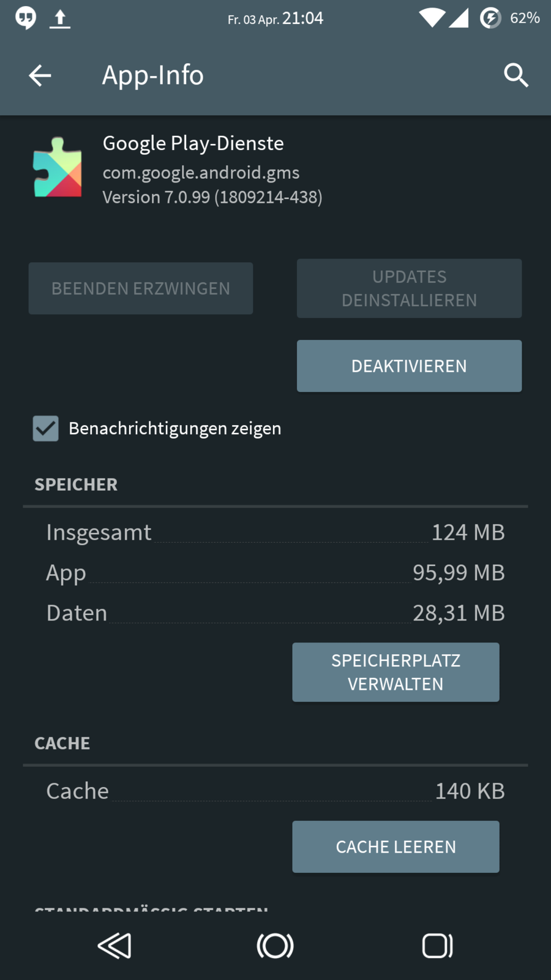Tap the upload notification icon
The width and height of the screenshot is (551, 980).
(x=60, y=18)
